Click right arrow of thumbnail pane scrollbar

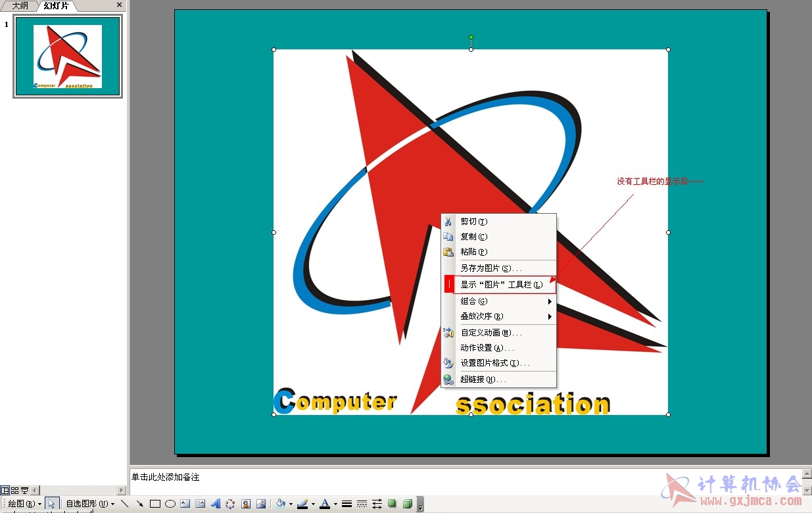(x=121, y=490)
